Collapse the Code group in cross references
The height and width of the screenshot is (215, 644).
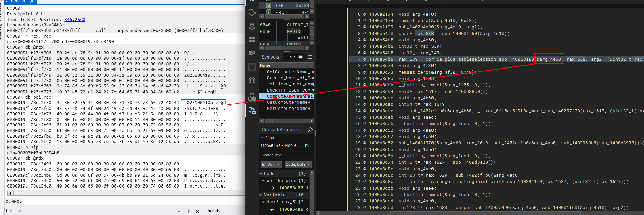pos(261,174)
